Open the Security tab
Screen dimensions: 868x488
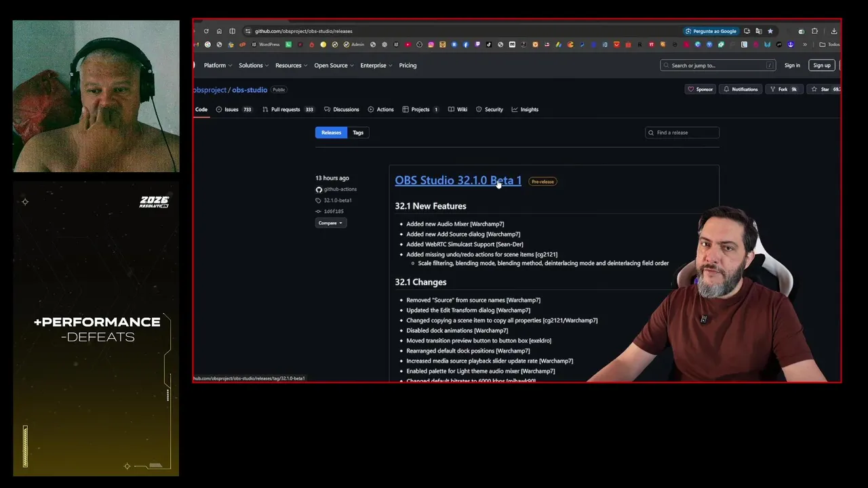coord(490,110)
